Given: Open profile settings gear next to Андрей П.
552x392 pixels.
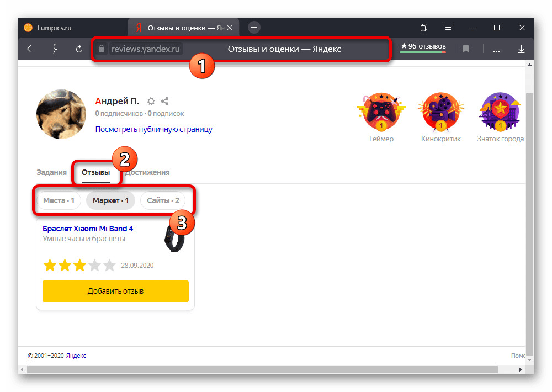Looking at the screenshot, I should [151, 102].
